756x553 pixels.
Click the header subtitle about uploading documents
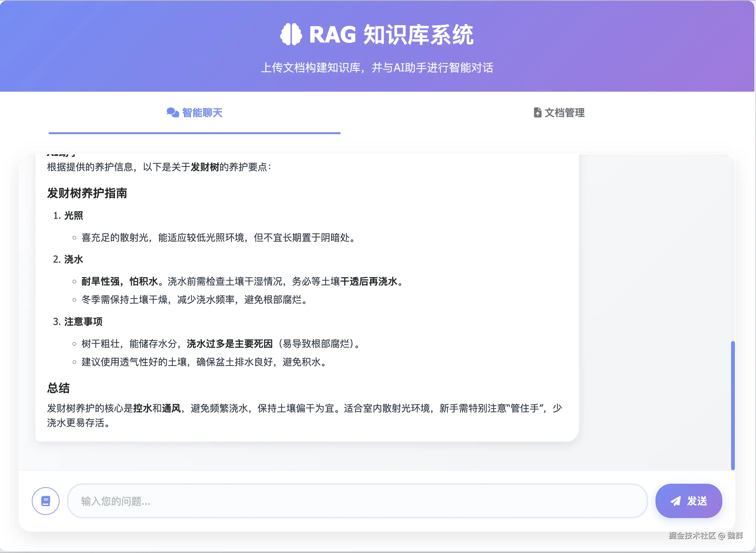pos(378,68)
